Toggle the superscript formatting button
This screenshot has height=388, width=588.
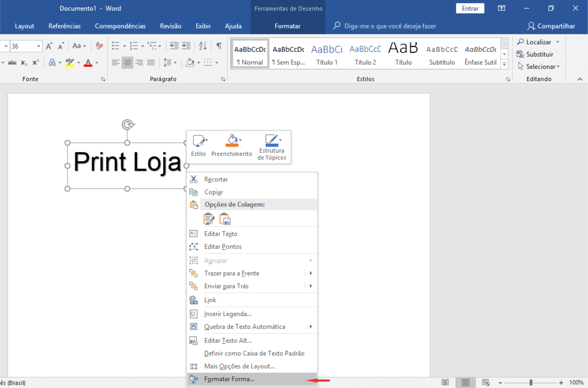pos(36,62)
